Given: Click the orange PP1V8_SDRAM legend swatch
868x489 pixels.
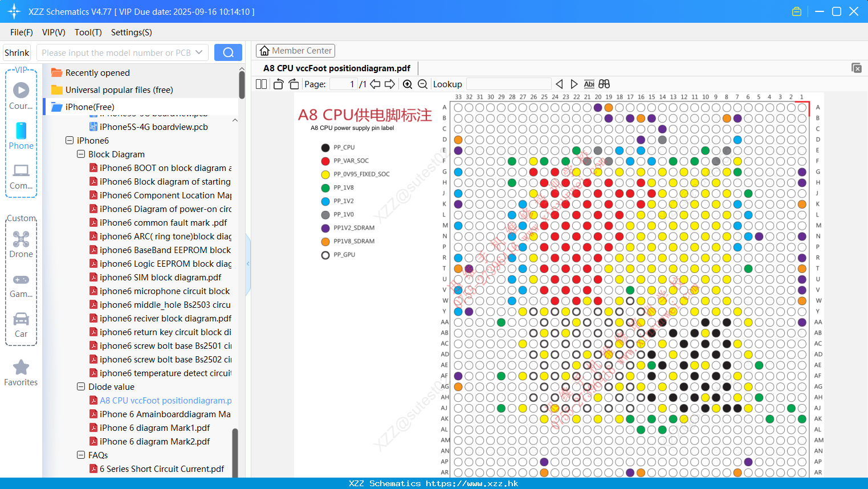Looking at the screenshot, I should coord(325,242).
